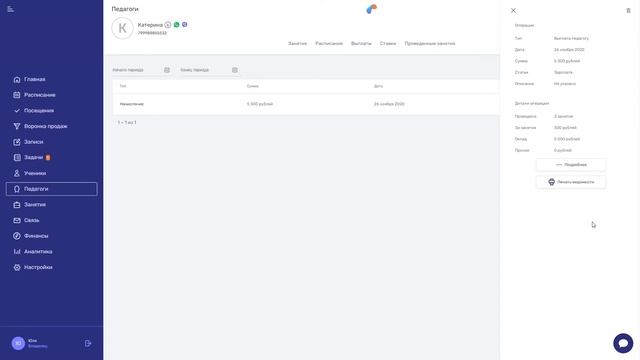
Task: Click the app logo at top center
Action: pyautogui.click(x=371, y=9)
